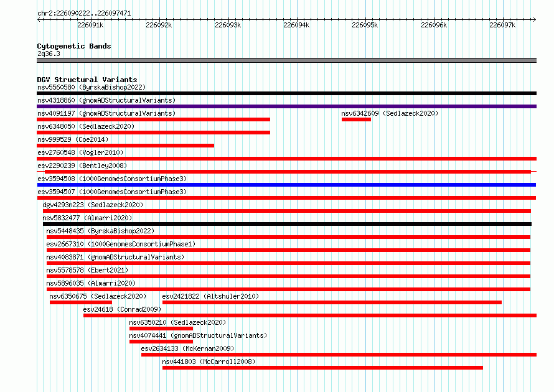
Task: Click the red bar under nsv5448435
Action: pyautogui.click(x=288, y=237)
